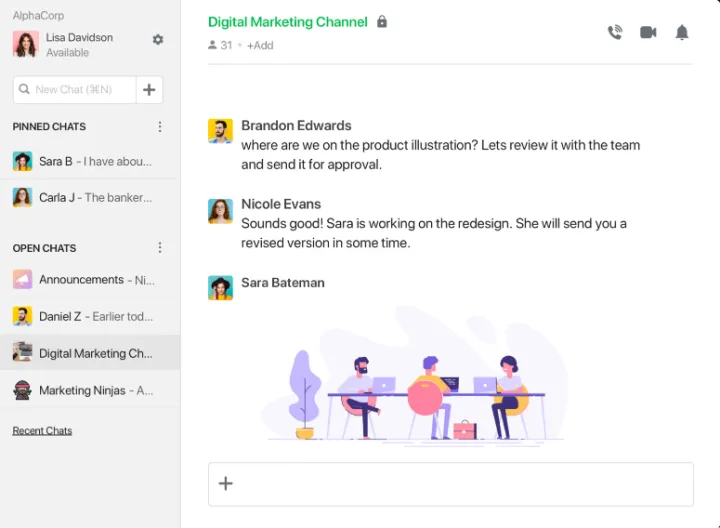
Task: Start a video call in the channel
Action: pos(648,32)
